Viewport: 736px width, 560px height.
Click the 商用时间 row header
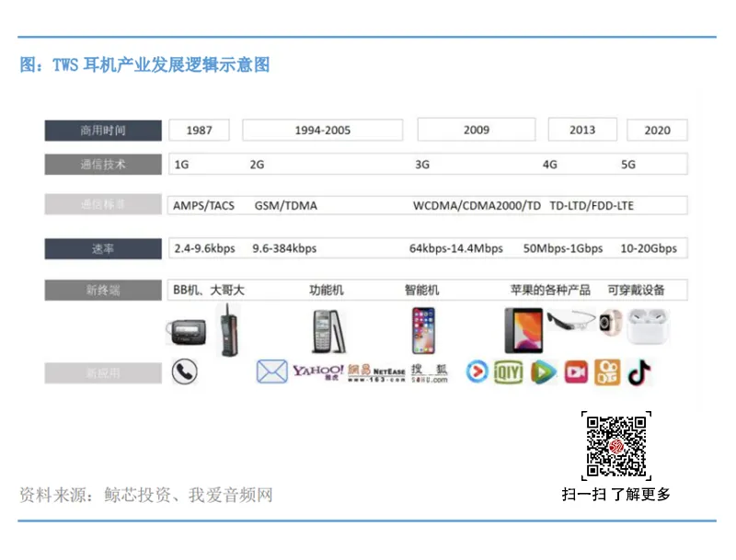coord(103,131)
